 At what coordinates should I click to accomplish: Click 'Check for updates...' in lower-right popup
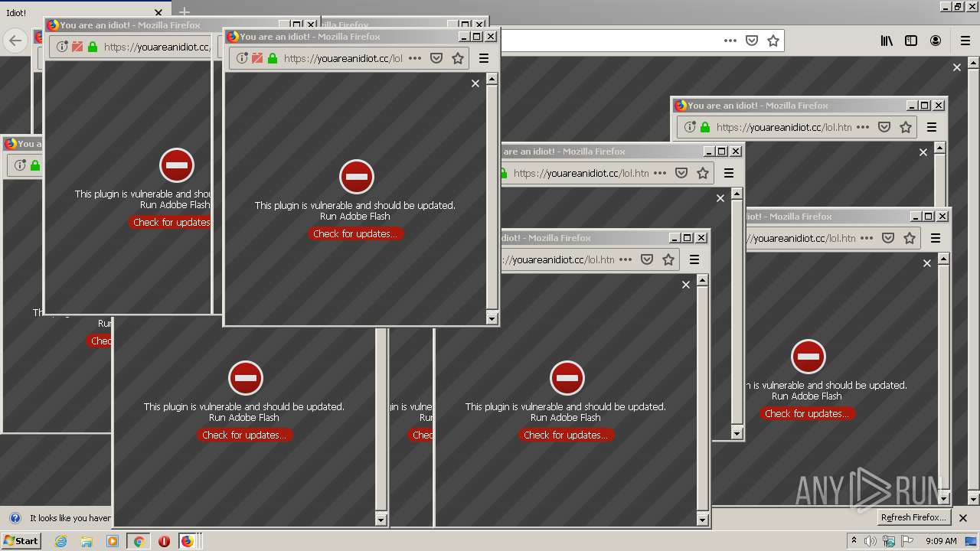click(x=807, y=413)
